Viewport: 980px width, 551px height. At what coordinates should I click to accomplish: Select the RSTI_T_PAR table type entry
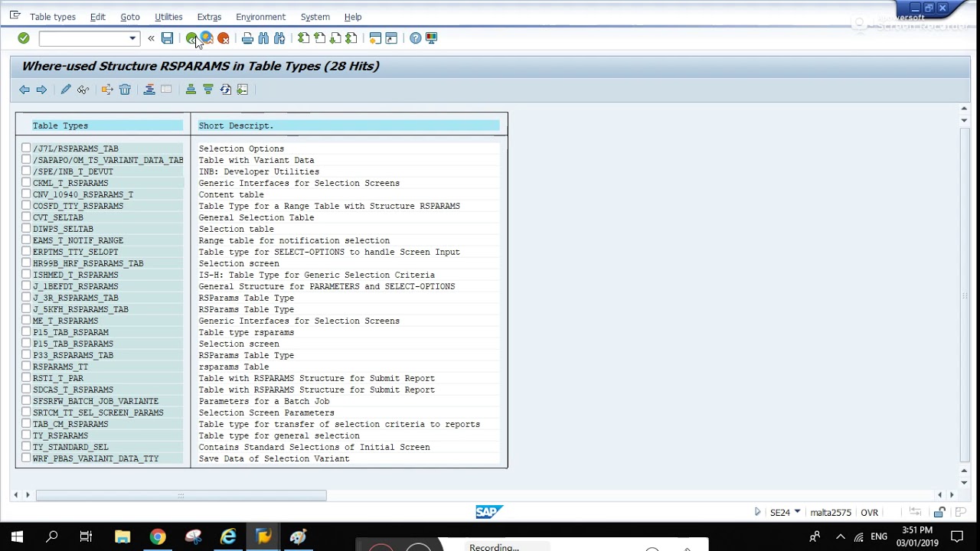tap(58, 378)
